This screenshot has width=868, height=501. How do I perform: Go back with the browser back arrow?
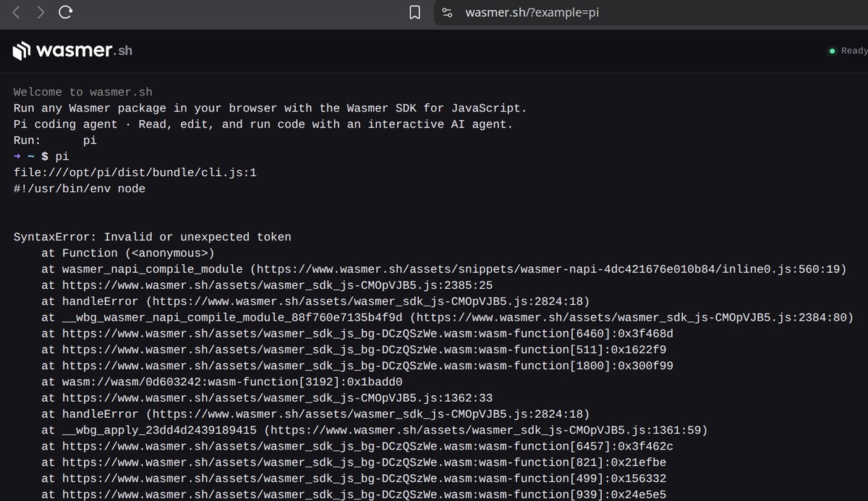[17, 12]
